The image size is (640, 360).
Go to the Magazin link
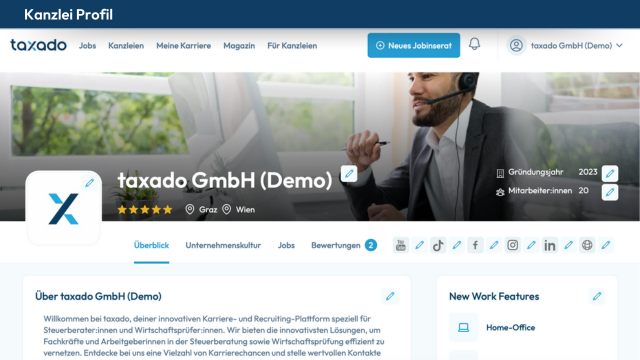point(239,46)
